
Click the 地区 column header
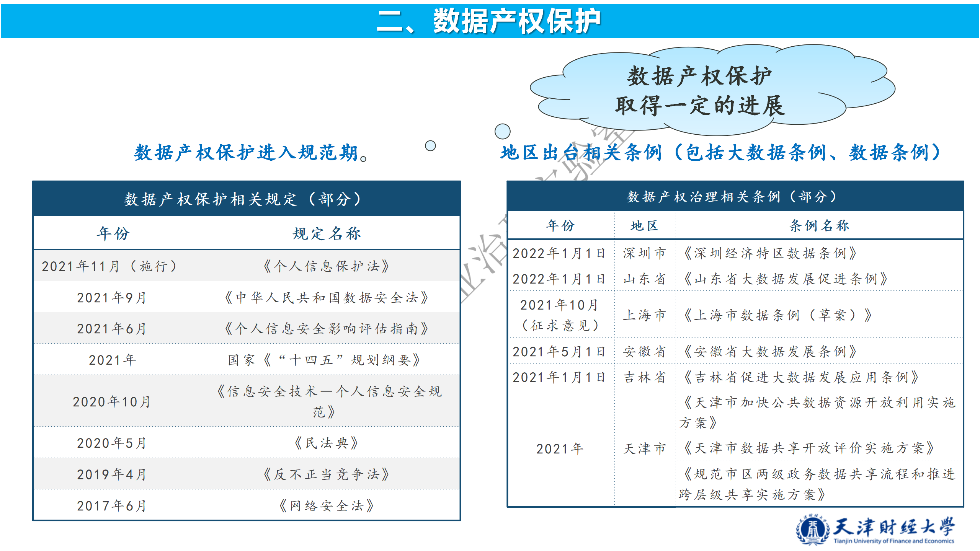(x=645, y=226)
